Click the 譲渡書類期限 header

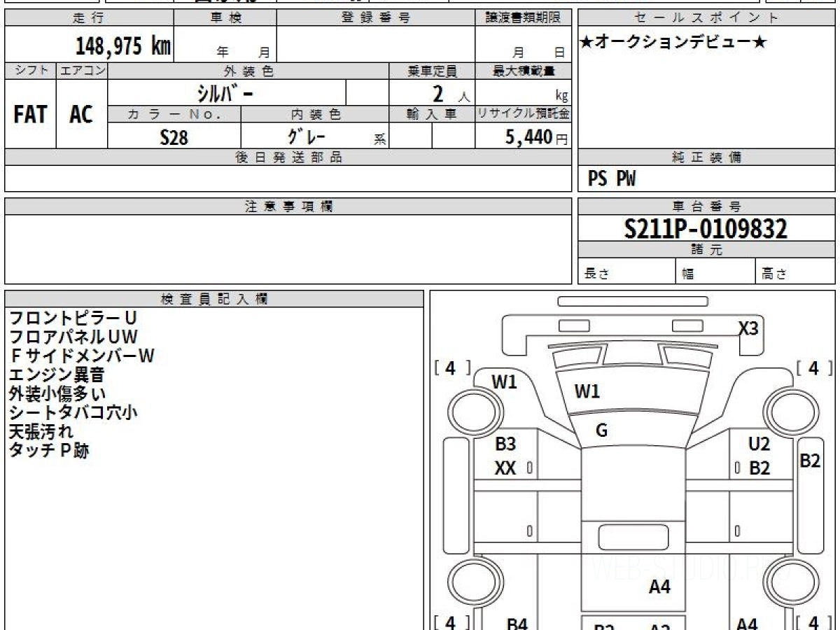coord(524,18)
